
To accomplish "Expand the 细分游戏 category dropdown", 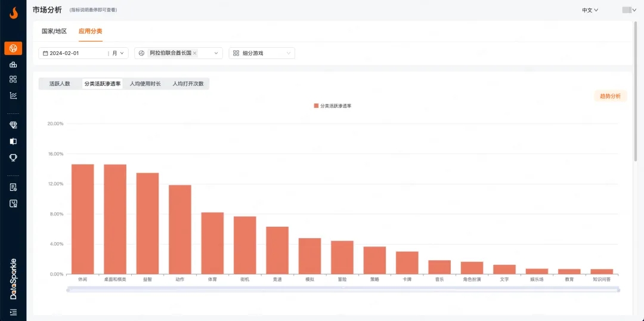I will tap(262, 53).
